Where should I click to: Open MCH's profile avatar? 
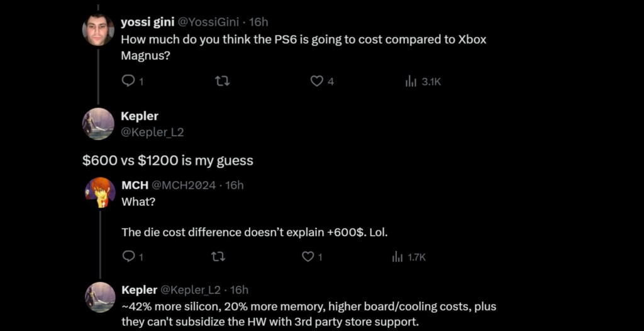coord(100,193)
